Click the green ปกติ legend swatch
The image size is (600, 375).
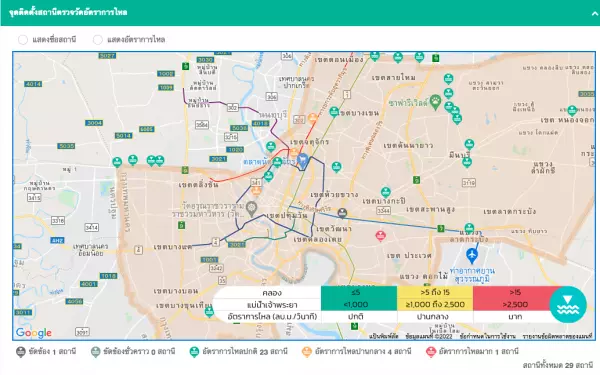(x=359, y=298)
